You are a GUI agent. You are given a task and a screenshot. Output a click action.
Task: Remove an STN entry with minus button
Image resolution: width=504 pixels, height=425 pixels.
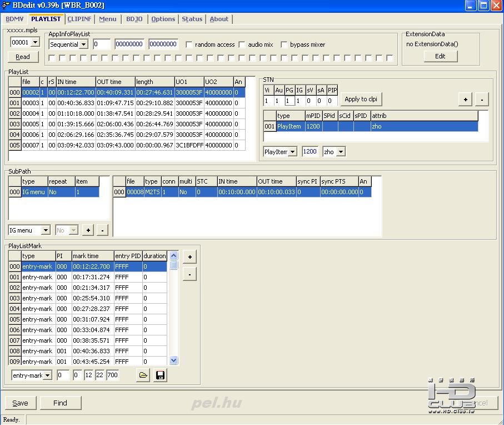(x=482, y=99)
